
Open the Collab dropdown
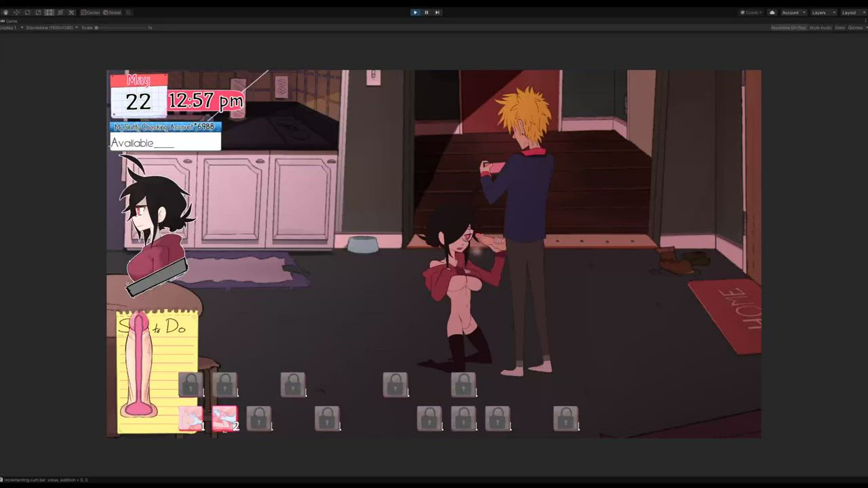[751, 12]
